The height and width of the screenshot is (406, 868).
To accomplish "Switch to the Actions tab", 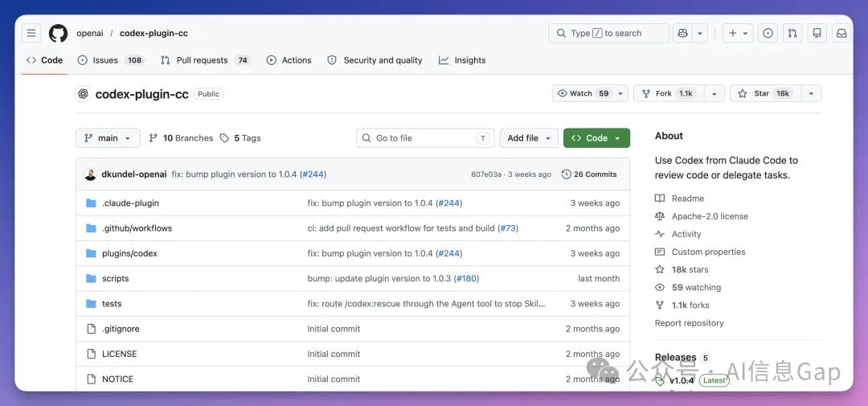I will (x=289, y=60).
